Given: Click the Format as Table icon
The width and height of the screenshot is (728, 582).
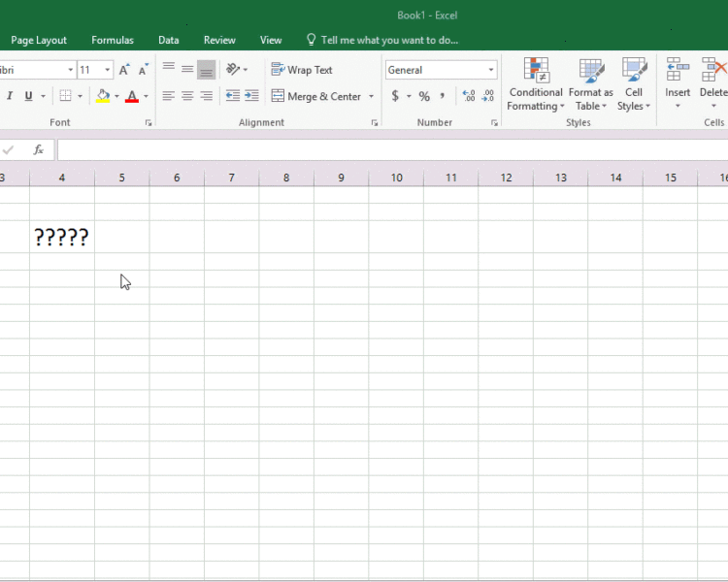Looking at the screenshot, I should click(591, 84).
